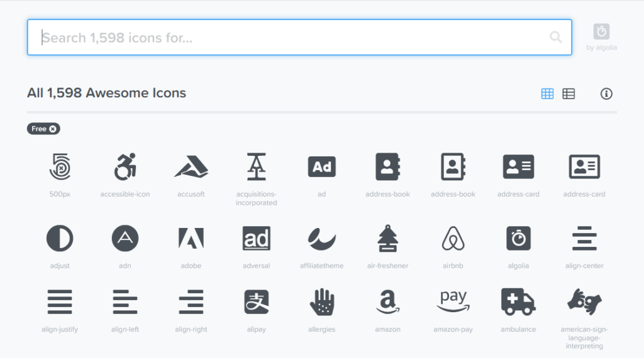644x358 pixels.
Task: Click the info circle icon
Action: point(606,94)
